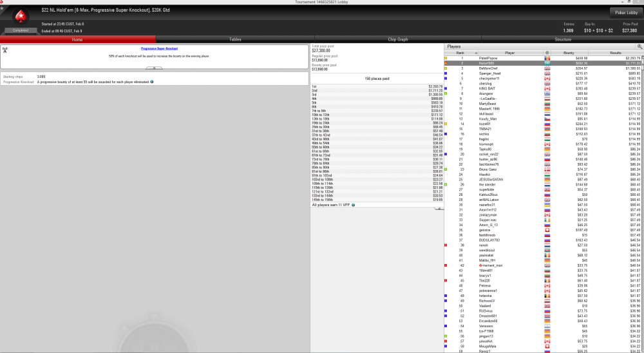Switch to the Tables tab

click(235, 39)
